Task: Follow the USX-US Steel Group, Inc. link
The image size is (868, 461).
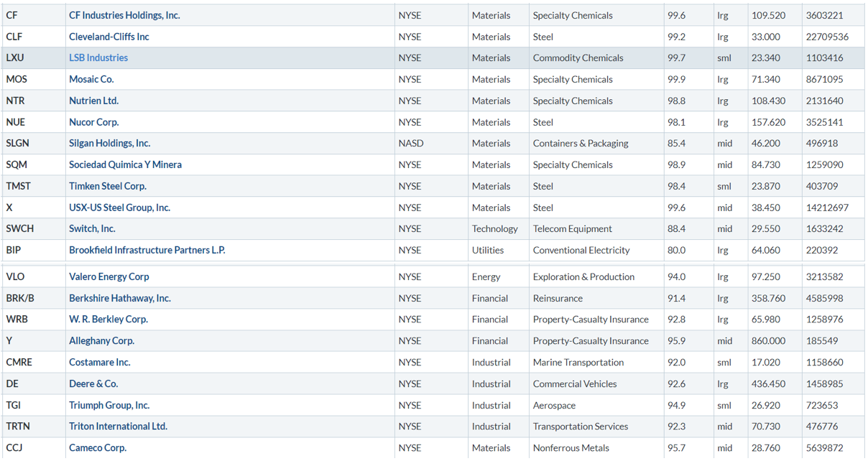Action: (119, 208)
